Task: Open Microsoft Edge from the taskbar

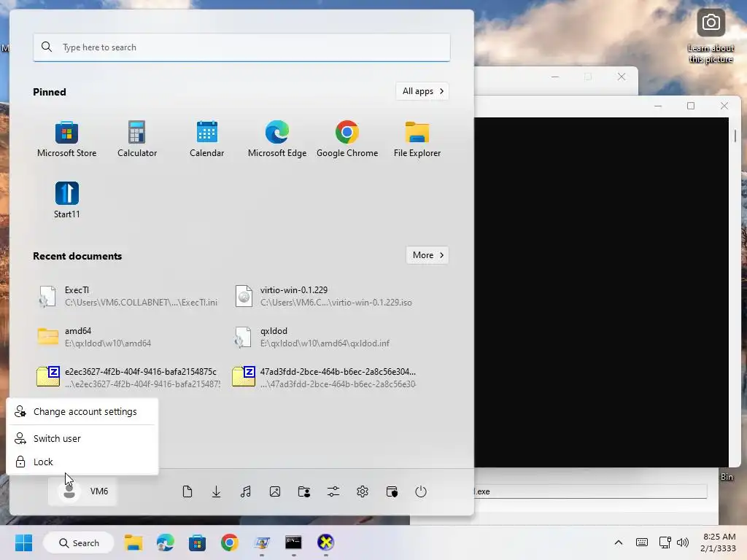Action: tap(166, 542)
